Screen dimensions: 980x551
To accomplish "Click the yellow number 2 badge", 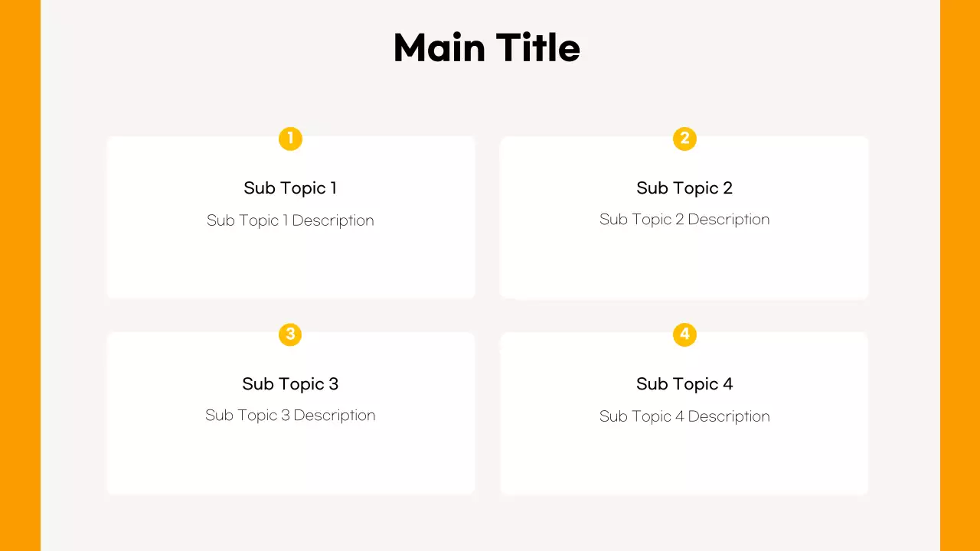I will coord(684,139).
